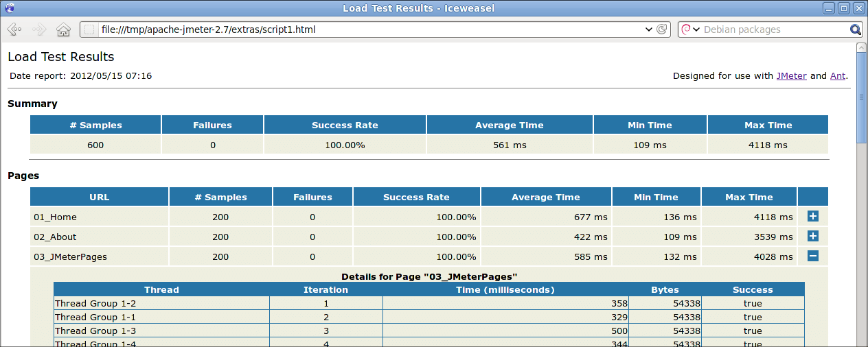Click the search magnifier icon
868x347 pixels.
(855, 29)
